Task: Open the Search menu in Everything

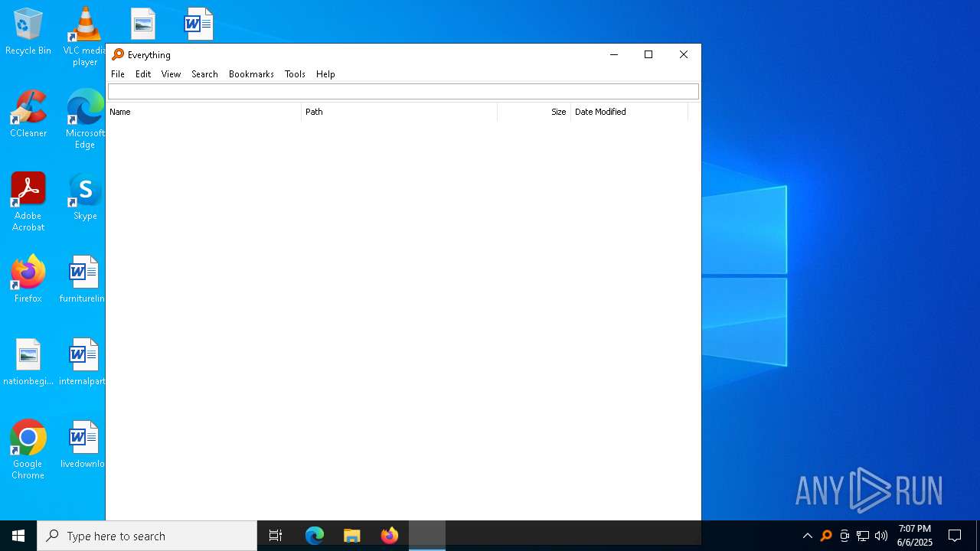Action: pos(204,74)
